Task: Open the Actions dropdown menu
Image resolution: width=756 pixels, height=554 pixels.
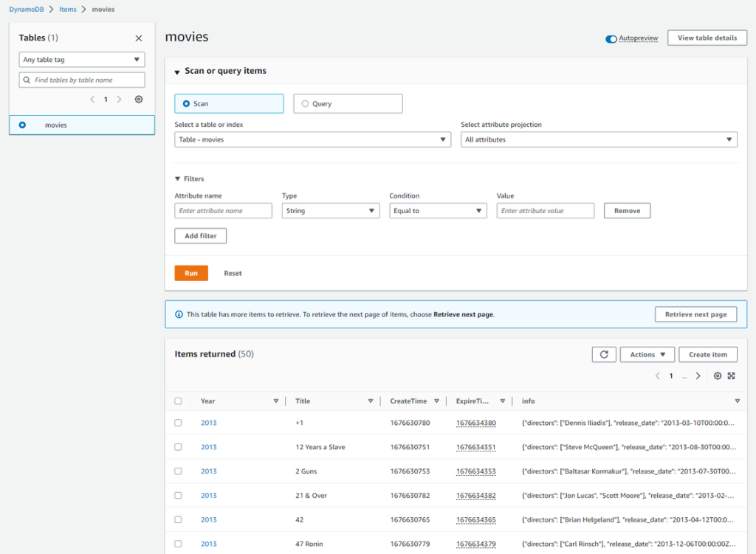Action: [x=647, y=355]
